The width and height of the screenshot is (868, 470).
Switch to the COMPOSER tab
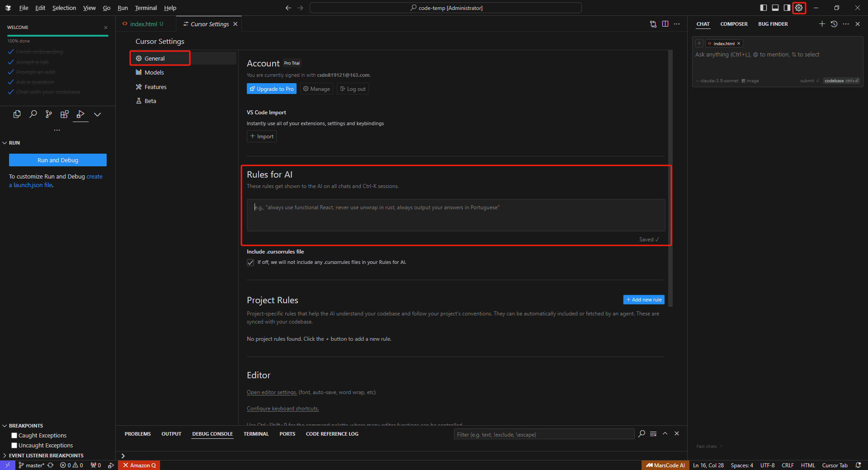pos(734,24)
